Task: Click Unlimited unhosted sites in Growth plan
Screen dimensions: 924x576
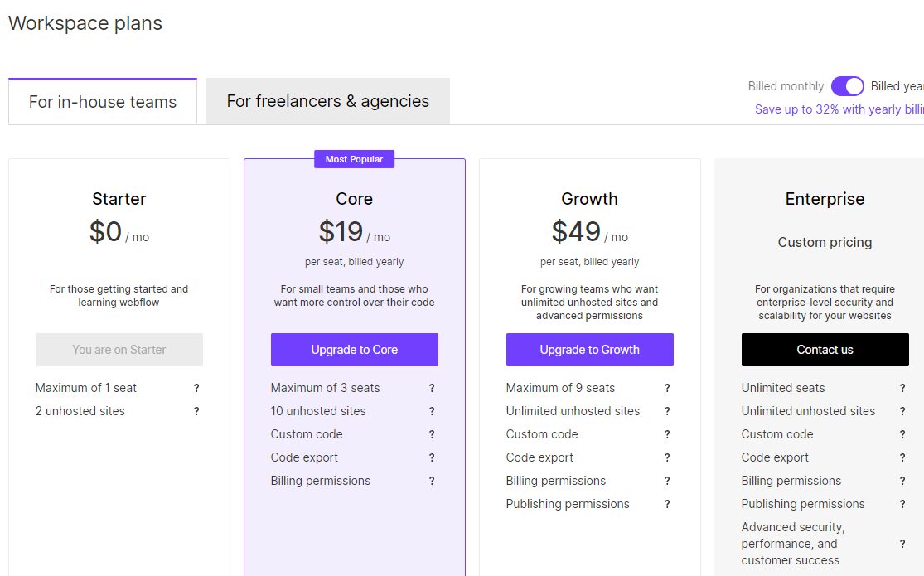Action: click(573, 411)
